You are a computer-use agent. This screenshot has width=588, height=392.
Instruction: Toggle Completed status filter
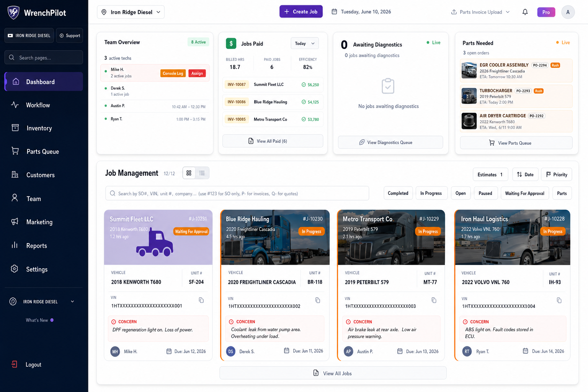398,193
